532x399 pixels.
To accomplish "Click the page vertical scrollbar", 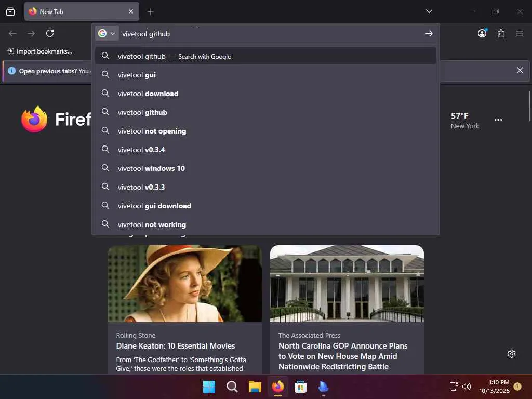I will pos(529,106).
